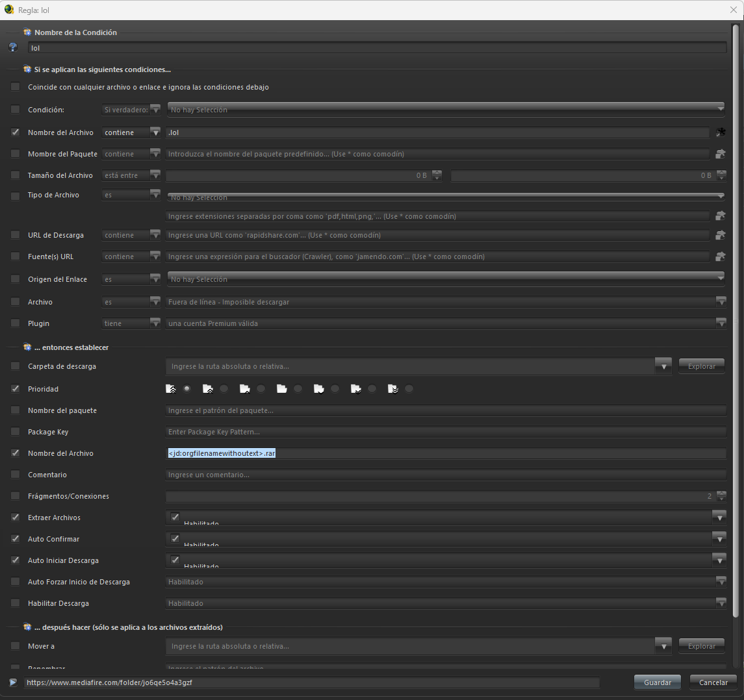
Task: Click the file extensions 'pdf,html,png' input field
Action: tap(437, 216)
